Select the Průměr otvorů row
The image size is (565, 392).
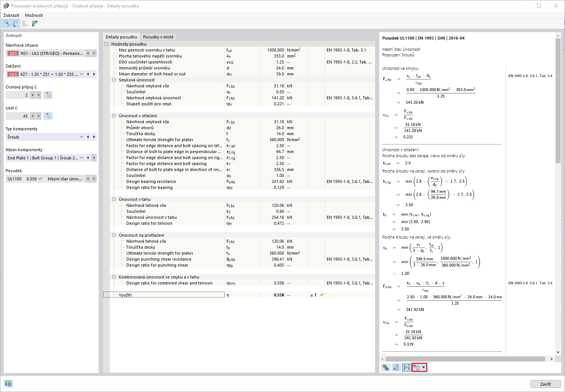[239, 128]
